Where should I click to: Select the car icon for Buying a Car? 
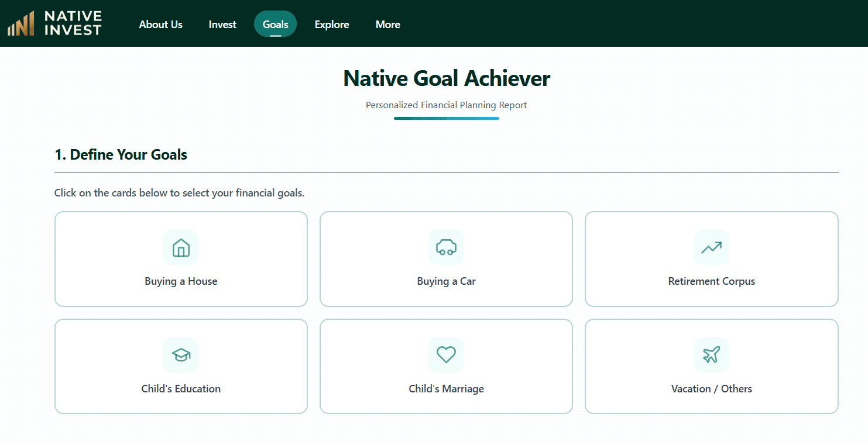pyautogui.click(x=446, y=247)
